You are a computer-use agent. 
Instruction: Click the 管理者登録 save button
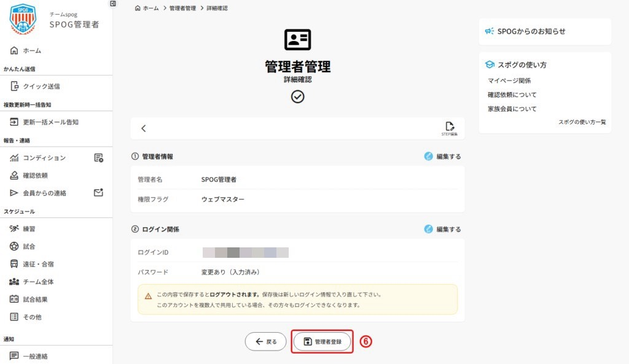(x=322, y=341)
